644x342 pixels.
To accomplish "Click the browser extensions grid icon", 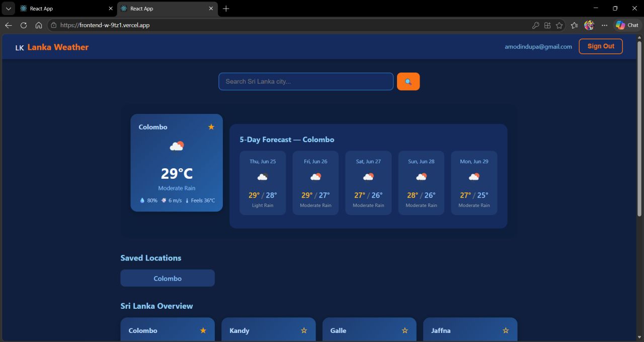I will point(547,25).
